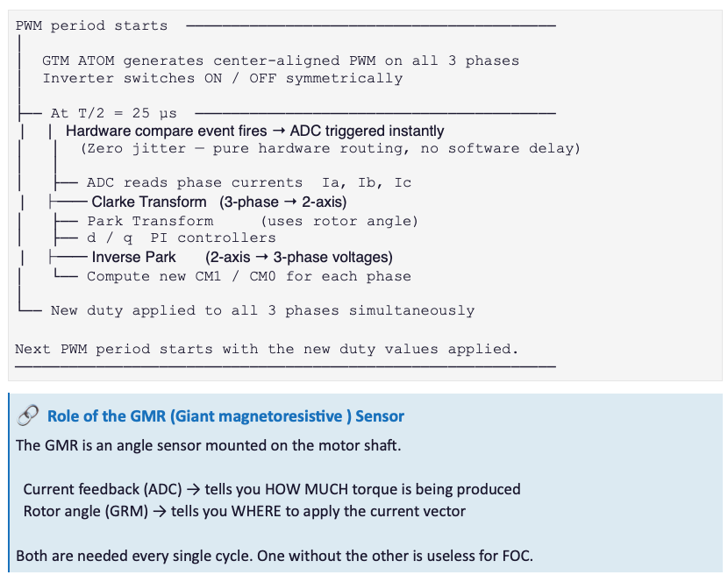The height and width of the screenshot is (582, 728).
Task: Select the GTM ATOM center-aligned PWM line
Action: [281, 60]
